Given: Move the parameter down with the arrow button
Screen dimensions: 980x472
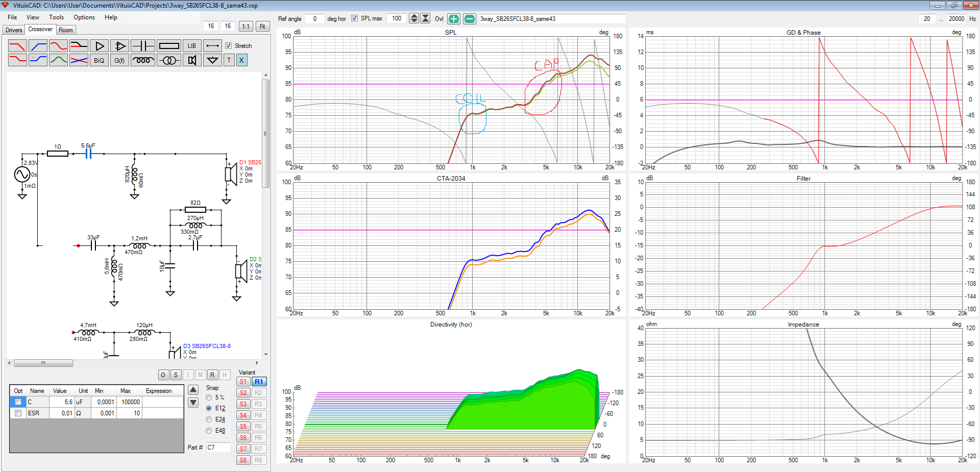Looking at the screenshot, I should (x=193, y=403).
